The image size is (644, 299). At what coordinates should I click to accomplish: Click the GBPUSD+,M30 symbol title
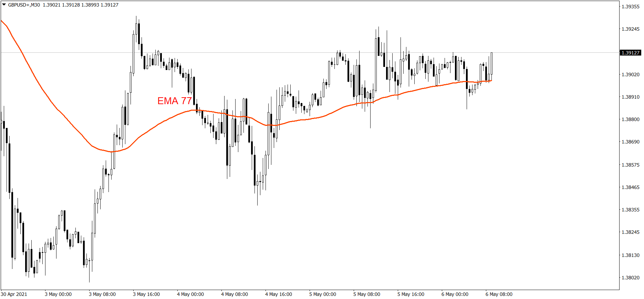click(24, 5)
